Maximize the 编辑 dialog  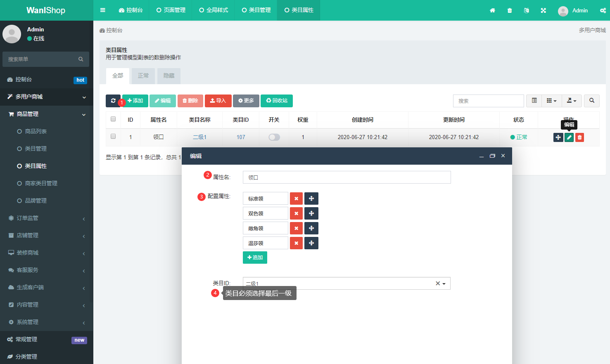pyautogui.click(x=492, y=156)
